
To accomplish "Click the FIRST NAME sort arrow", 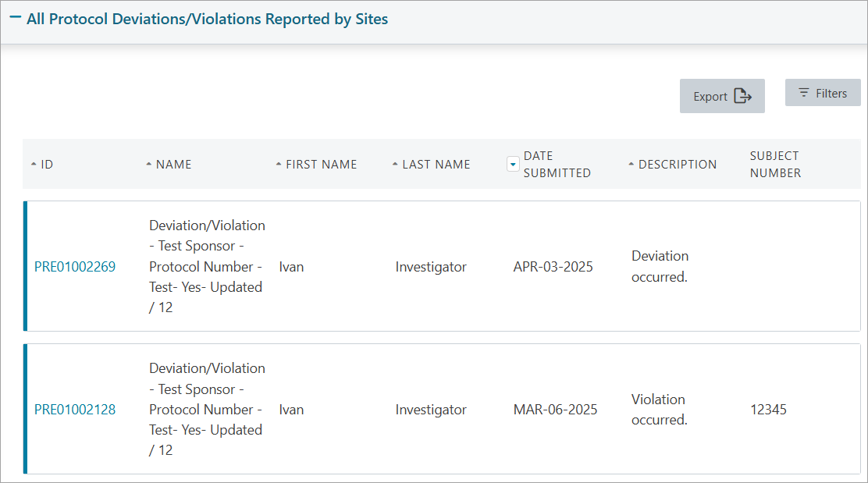I will (278, 164).
